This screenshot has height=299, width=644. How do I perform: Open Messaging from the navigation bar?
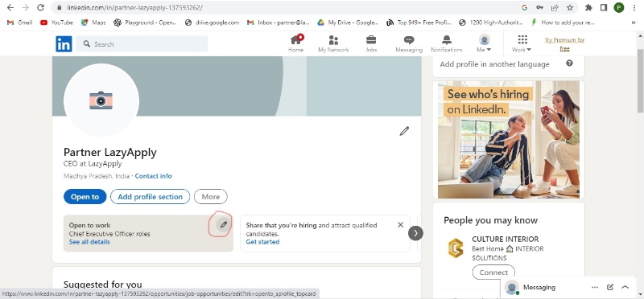click(x=409, y=44)
